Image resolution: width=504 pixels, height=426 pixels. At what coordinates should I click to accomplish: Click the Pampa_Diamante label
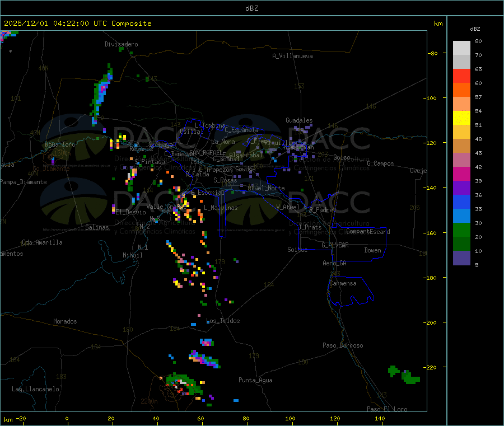point(24,182)
